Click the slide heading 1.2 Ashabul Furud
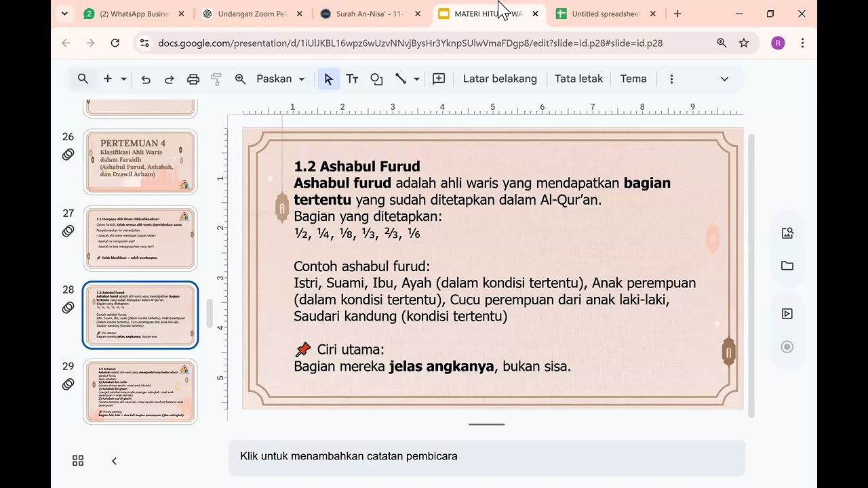Screen dimensions: 868x488 357,166
